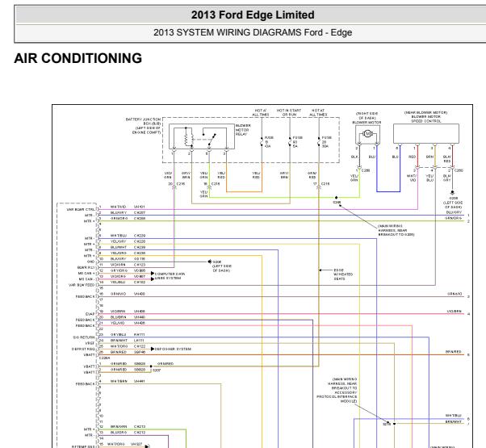Click the 'COMPUTER DATA LINES SYSTEM' reference
This screenshot has width=486, height=448.
tap(170, 276)
